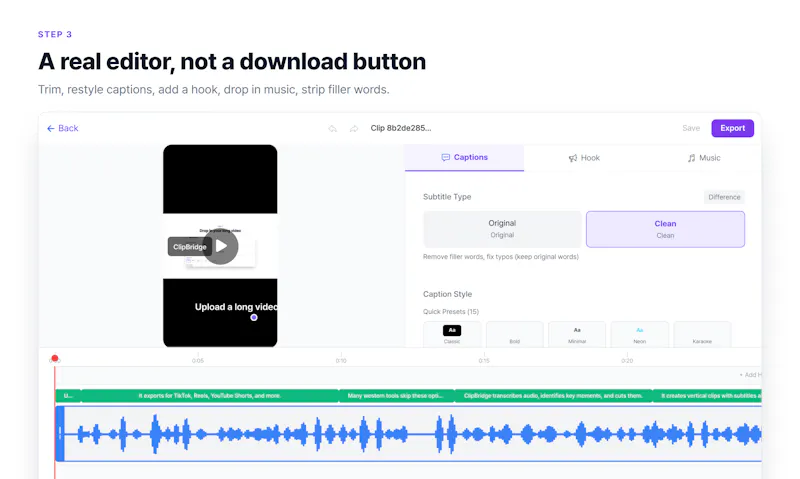Select caption segment 'It exports for TikTok, Reels'
800x479 pixels.
[210, 396]
